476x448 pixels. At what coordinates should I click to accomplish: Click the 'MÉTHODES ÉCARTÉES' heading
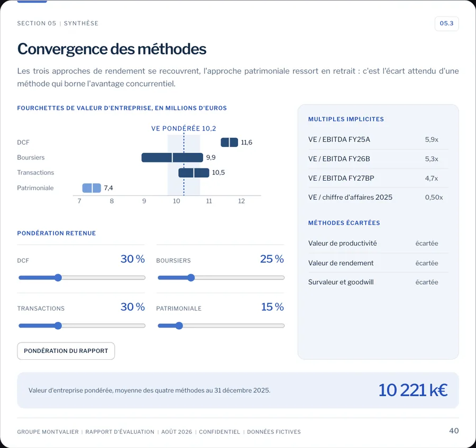click(344, 223)
